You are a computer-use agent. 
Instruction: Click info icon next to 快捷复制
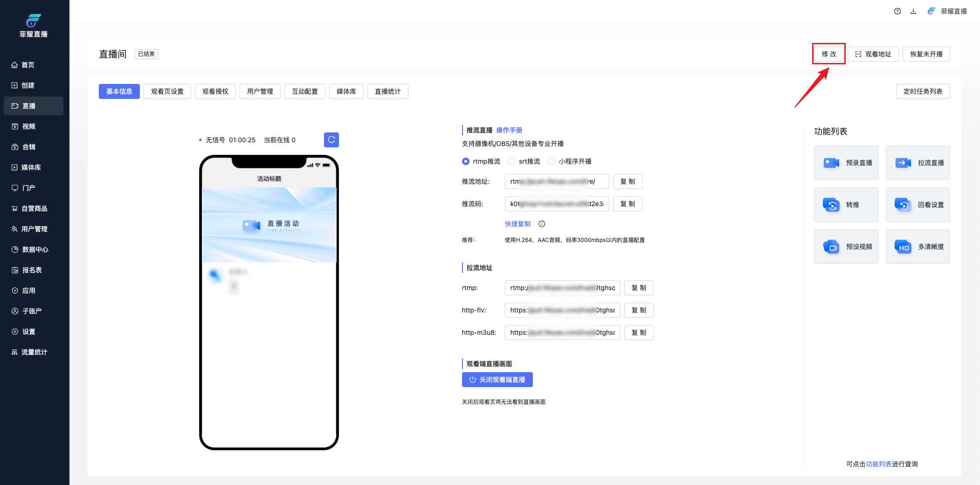[541, 224]
